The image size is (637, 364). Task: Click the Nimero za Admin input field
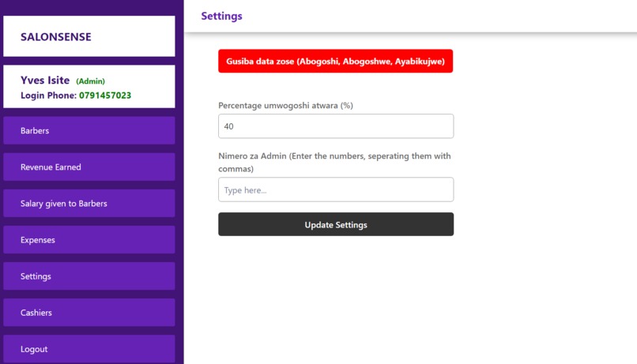pyautogui.click(x=336, y=190)
